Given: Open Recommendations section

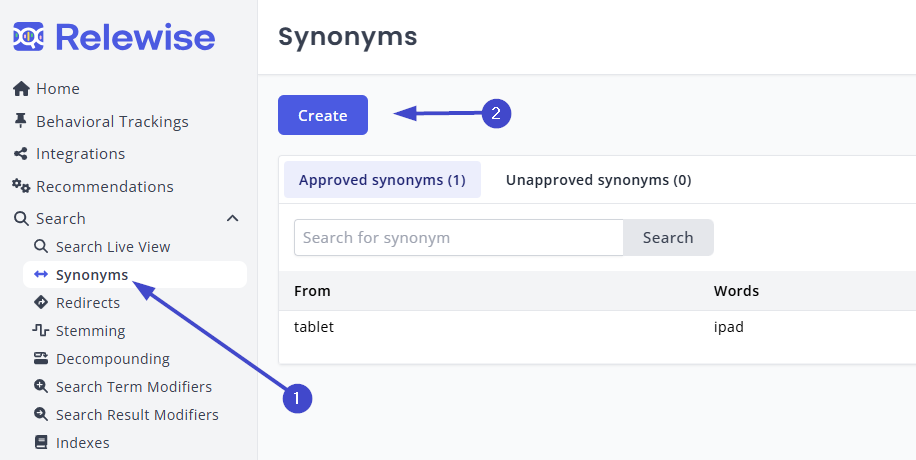Looking at the screenshot, I should coord(105,186).
